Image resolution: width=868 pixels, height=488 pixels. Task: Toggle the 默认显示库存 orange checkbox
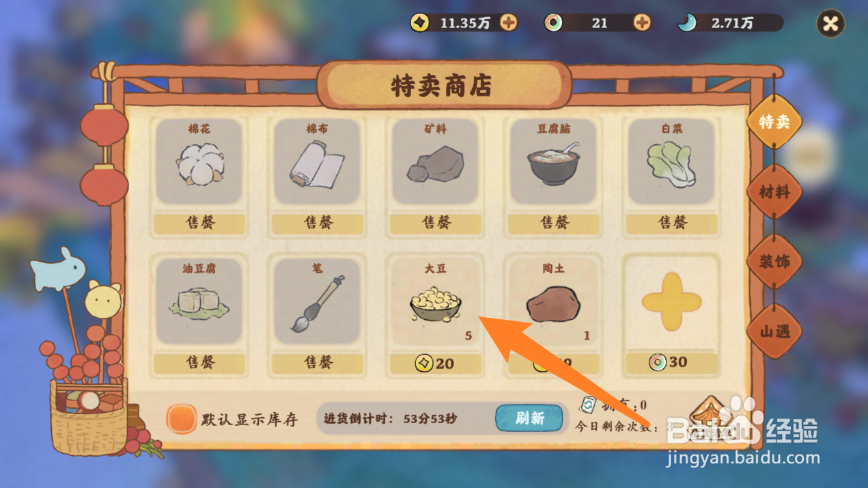pyautogui.click(x=181, y=419)
